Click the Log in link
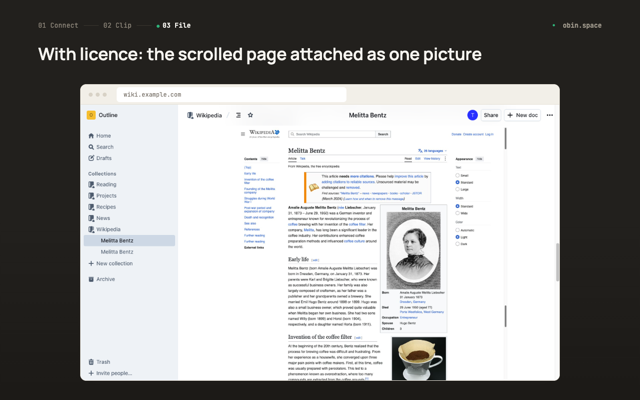This screenshot has width=640, height=400. 489,134
